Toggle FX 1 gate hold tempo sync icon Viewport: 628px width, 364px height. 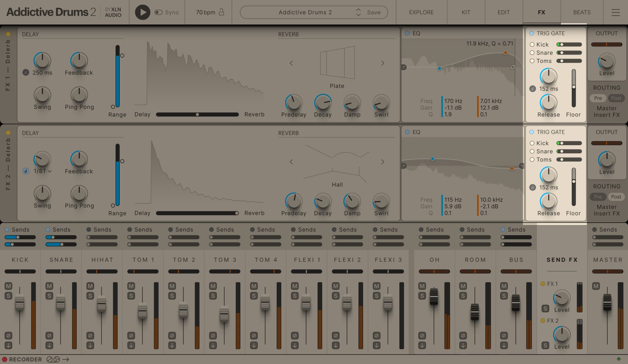(x=532, y=89)
